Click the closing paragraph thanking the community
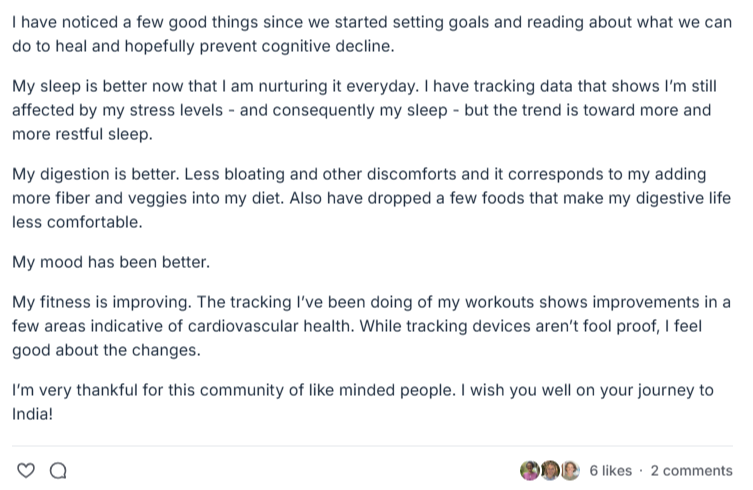The image size is (753, 490). pyautogui.click(x=363, y=402)
